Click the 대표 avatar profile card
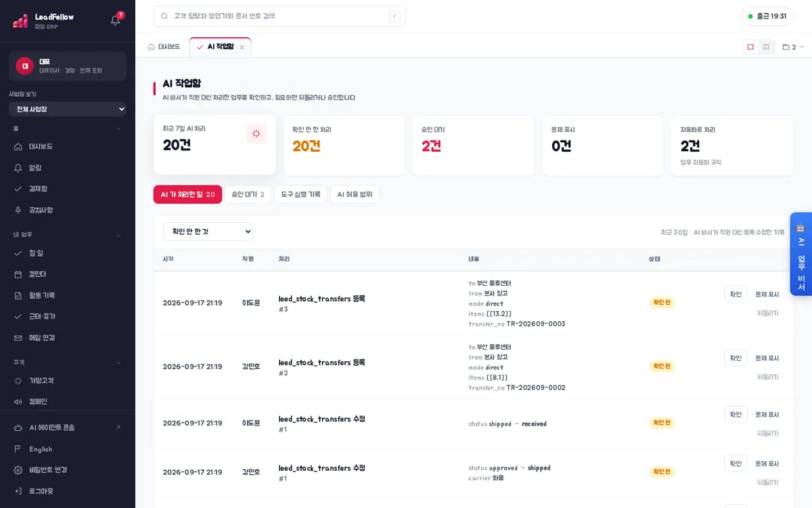The height and width of the screenshot is (508, 812). [x=68, y=66]
